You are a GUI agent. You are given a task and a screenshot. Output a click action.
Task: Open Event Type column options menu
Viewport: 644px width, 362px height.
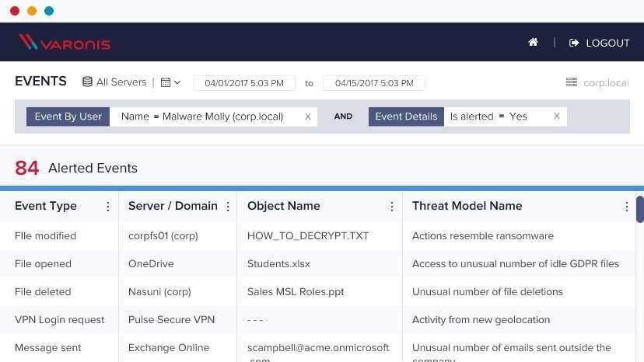[x=108, y=207]
